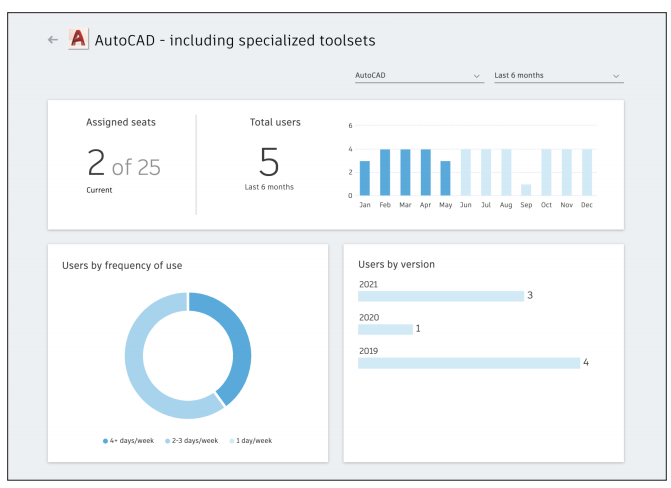Viewport: 671px width, 488px height.
Task: Click the 'Users by frequency of use' heading
Action: 122,266
